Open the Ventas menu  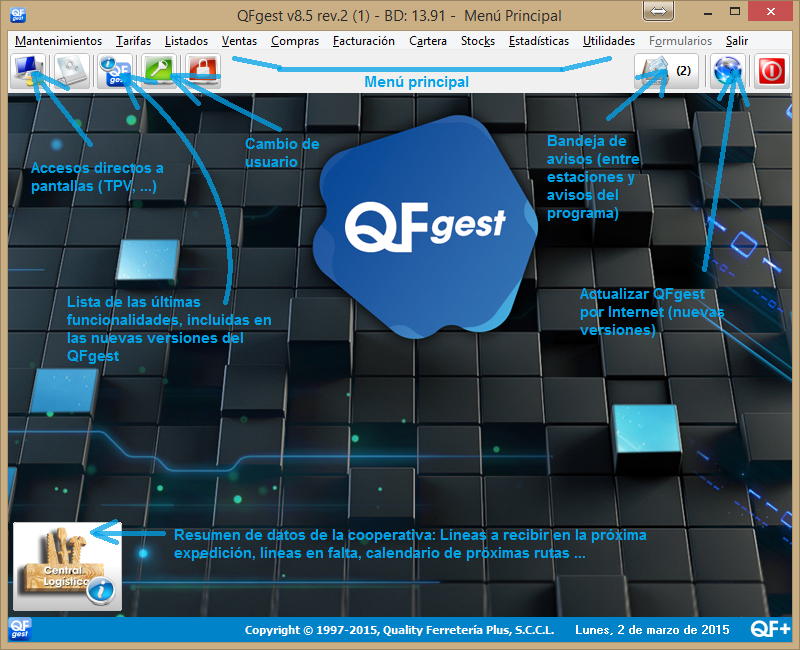click(x=239, y=41)
